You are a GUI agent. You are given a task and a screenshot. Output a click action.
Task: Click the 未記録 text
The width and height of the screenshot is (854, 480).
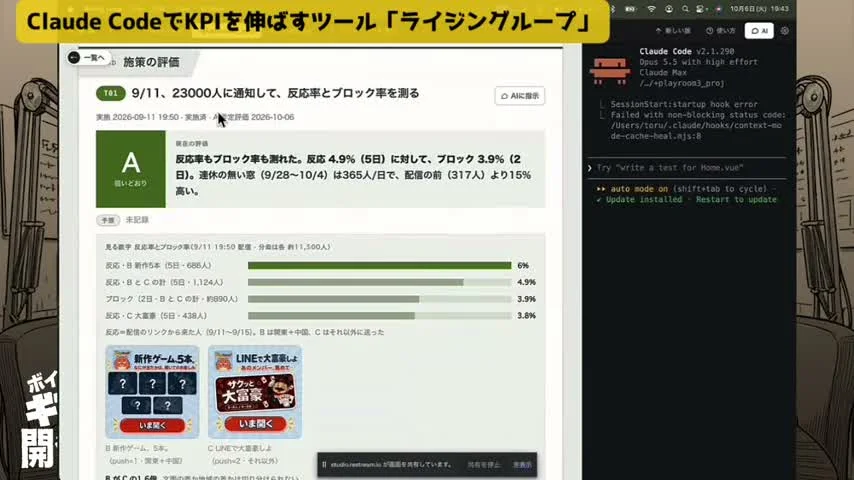tap(137, 220)
